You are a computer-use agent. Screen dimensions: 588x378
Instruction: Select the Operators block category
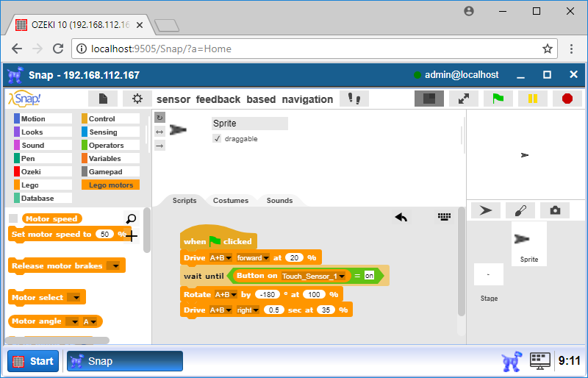111,146
